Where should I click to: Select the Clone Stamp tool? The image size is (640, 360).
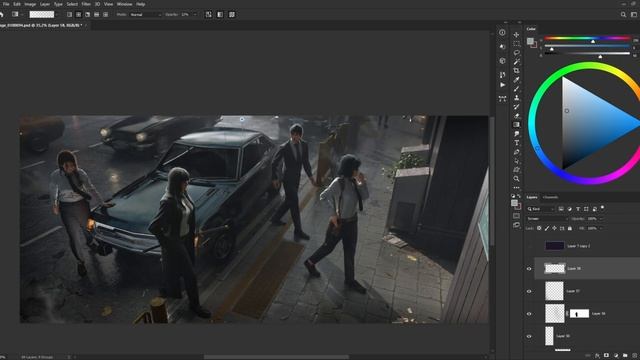(x=516, y=98)
